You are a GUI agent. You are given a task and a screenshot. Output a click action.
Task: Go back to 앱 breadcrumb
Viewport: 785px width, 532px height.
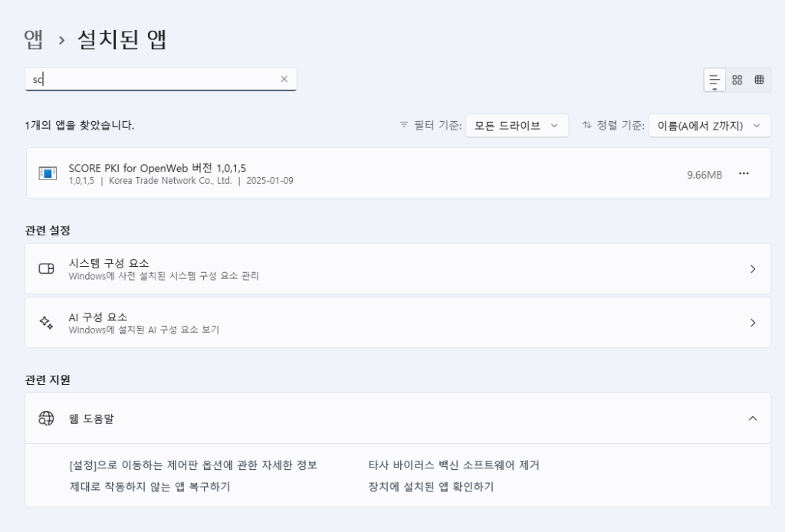[x=34, y=39]
